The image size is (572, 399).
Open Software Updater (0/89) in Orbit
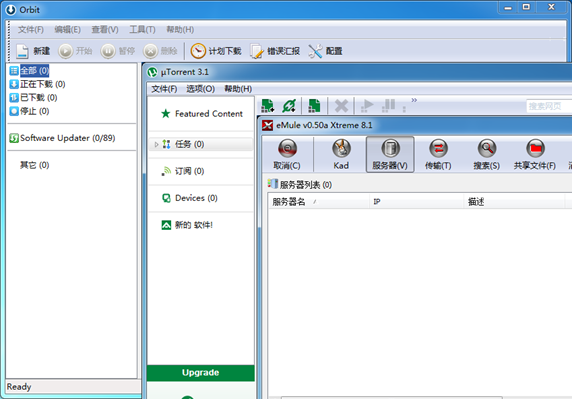pos(67,138)
